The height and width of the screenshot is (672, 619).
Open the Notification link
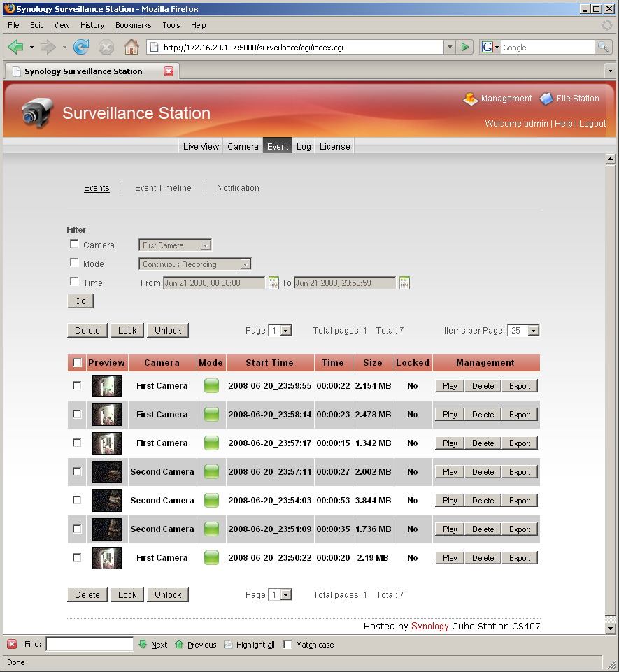click(x=238, y=187)
